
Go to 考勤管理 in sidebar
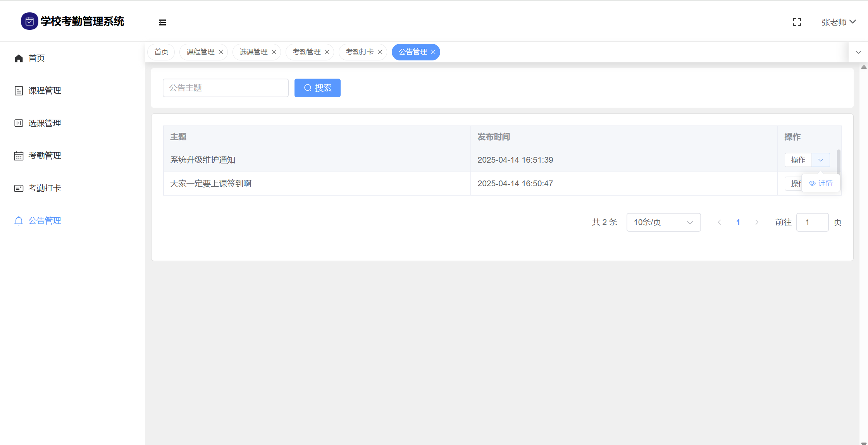point(45,156)
